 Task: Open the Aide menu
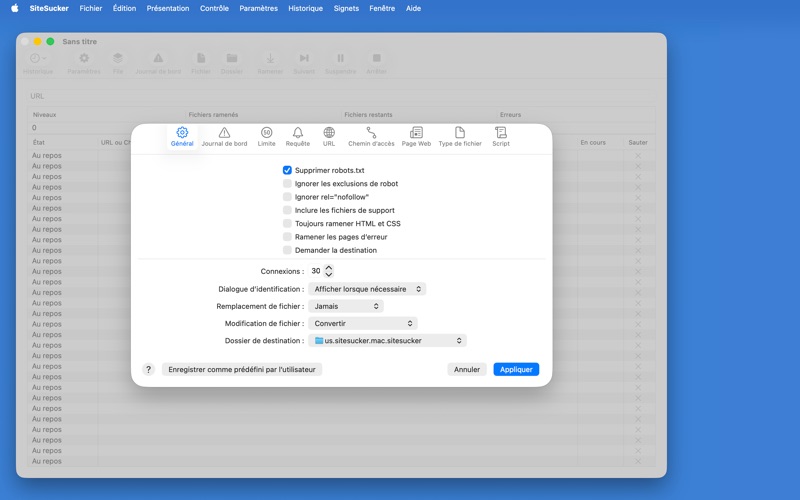point(413,8)
